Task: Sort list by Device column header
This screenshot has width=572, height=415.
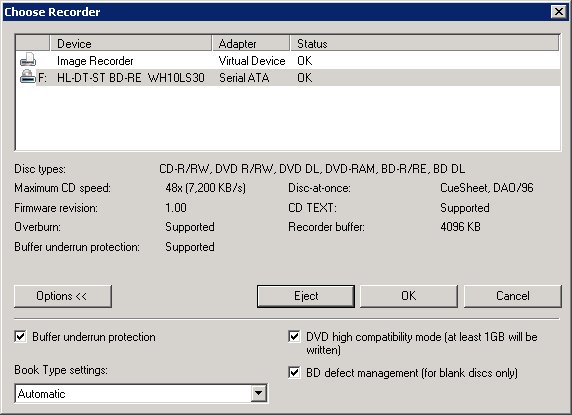Action: (x=131, y=43)
